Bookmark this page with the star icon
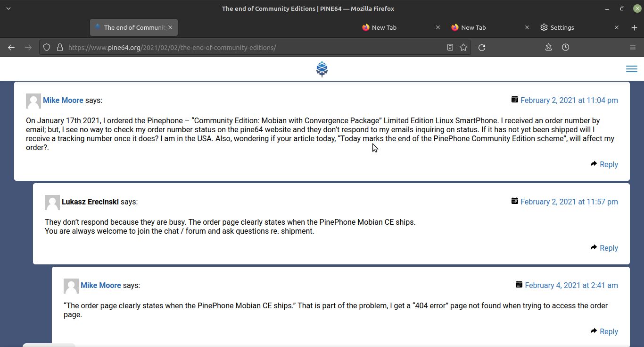Viewport: 644px width, 347px height. [x=463, y=47]
